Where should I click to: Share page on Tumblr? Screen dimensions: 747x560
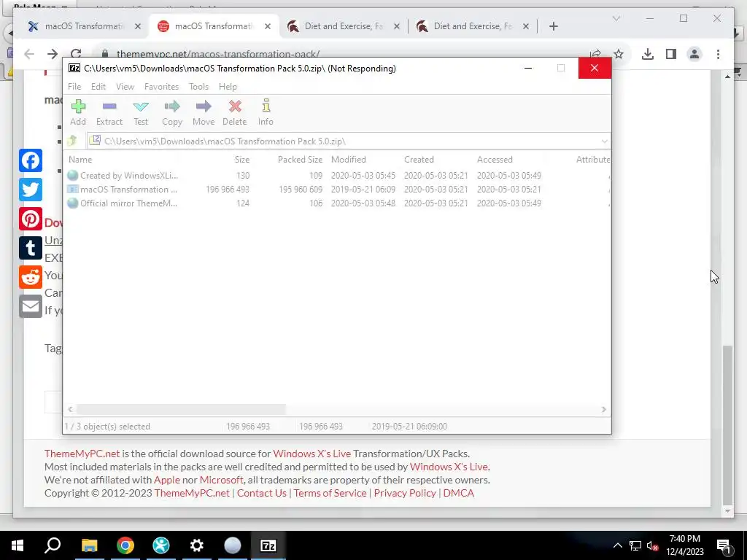click(31, 248)
